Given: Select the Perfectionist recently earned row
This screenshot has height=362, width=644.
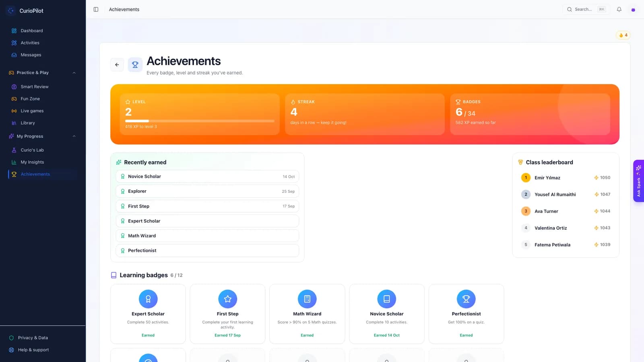Looking at the screenshot, I should click(x=207, y=251).
